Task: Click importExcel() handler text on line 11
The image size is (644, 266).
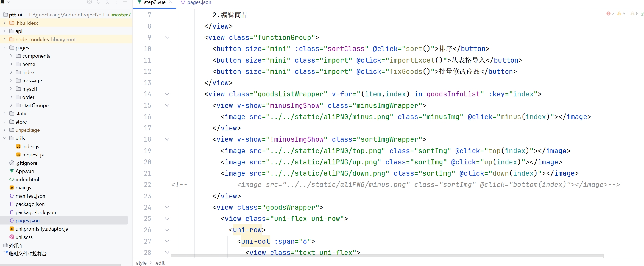Action: coord(416,60)
